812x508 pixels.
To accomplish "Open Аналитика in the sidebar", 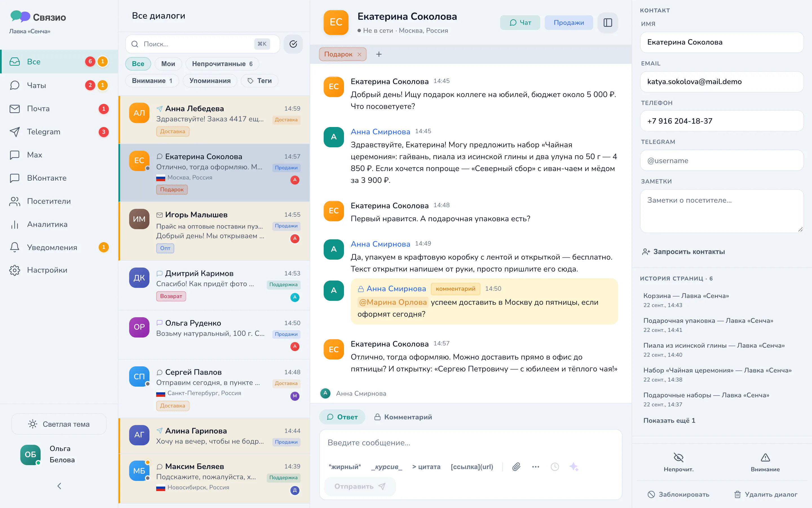I will pyautogui.click(x=59, y=224).
